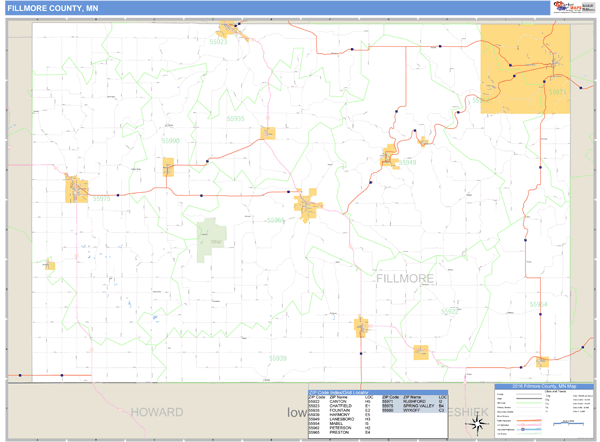Click the orange town near 55949 label

click(x=389, y=157)
